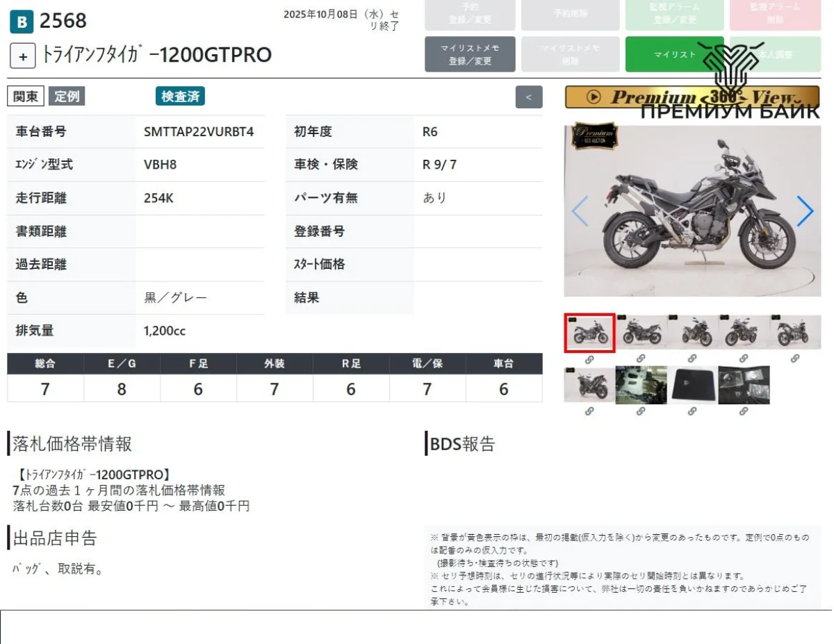This screenshot has width=834, height=644.
Task: Open the black bag photo thumbnail
Action: [x=692, y=385]
